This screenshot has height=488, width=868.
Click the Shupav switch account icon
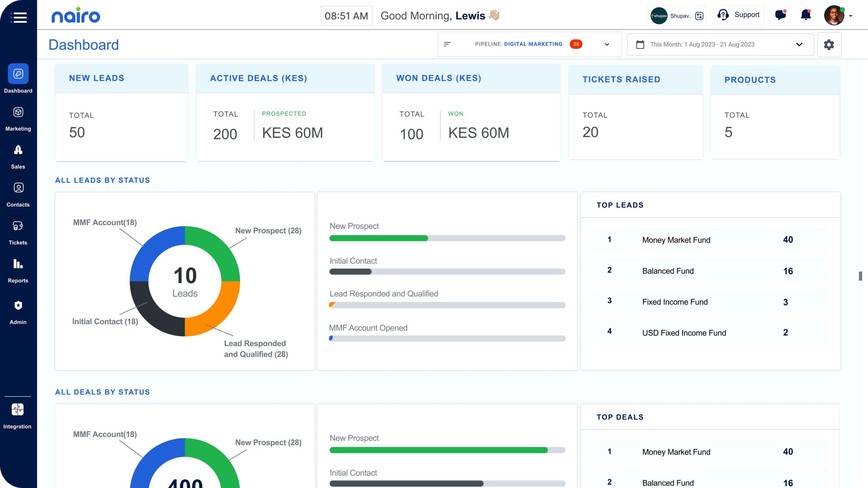(699, 16)
